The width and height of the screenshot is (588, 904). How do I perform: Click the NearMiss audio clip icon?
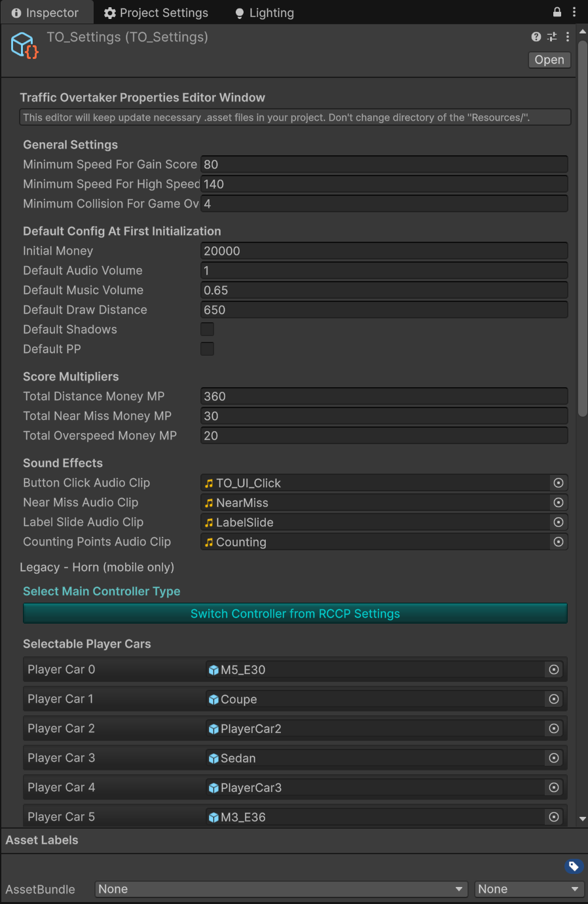[209, 503]
